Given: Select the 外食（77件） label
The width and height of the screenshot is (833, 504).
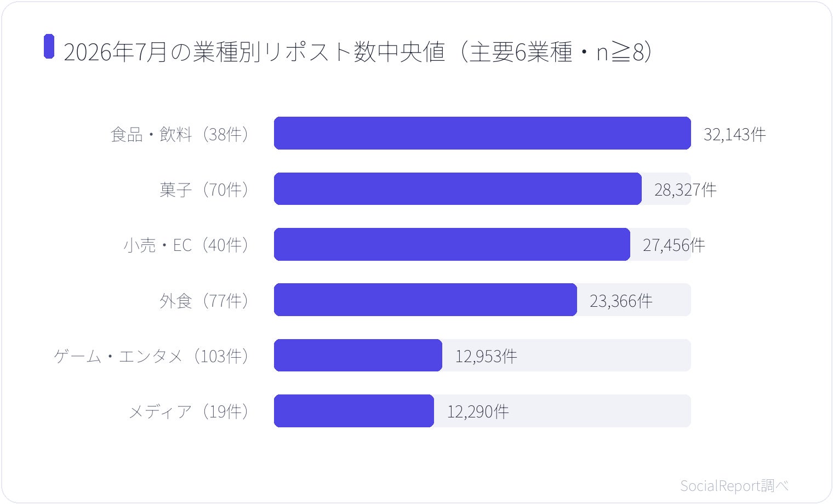Looking at the screenshot, I should 206,300.
